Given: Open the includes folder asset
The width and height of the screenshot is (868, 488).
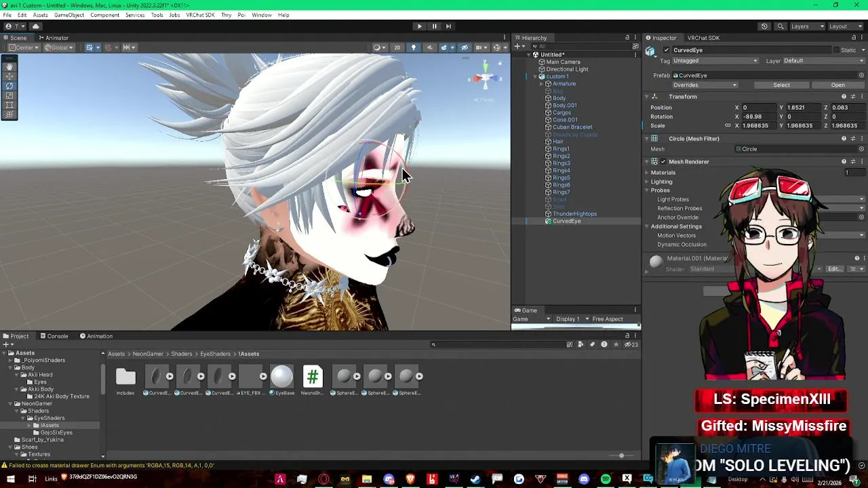Looking at the screenshot, I should pyautogui.click(x=125, y=381).
